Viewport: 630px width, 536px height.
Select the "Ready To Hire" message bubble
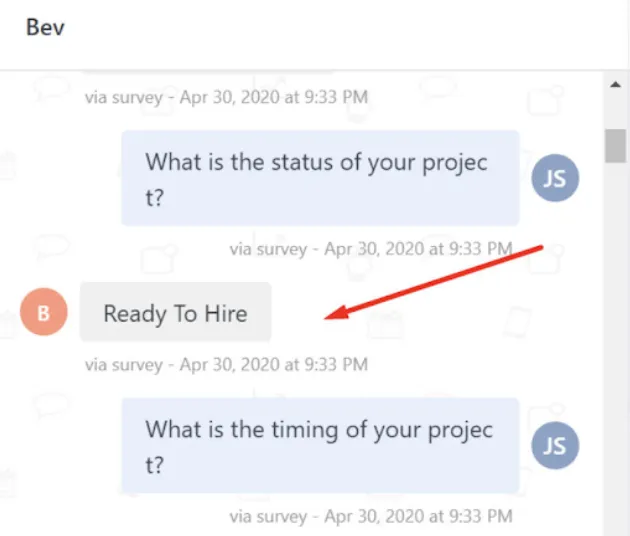pos(175,313)
